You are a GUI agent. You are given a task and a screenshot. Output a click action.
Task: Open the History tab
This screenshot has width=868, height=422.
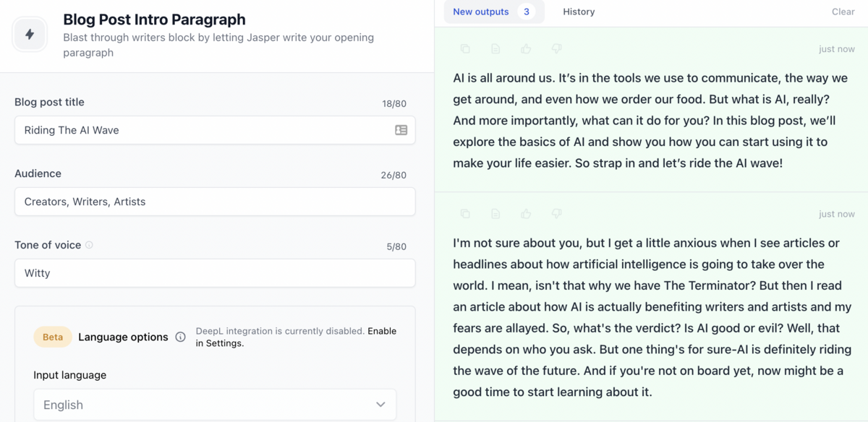[x=579, y=12]
